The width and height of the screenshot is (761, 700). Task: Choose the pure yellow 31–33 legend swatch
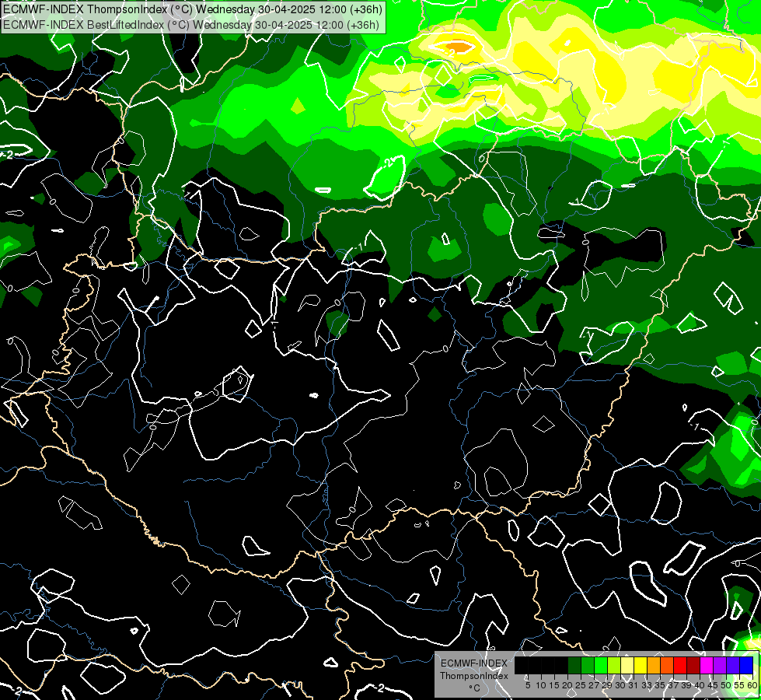point(641,665)
